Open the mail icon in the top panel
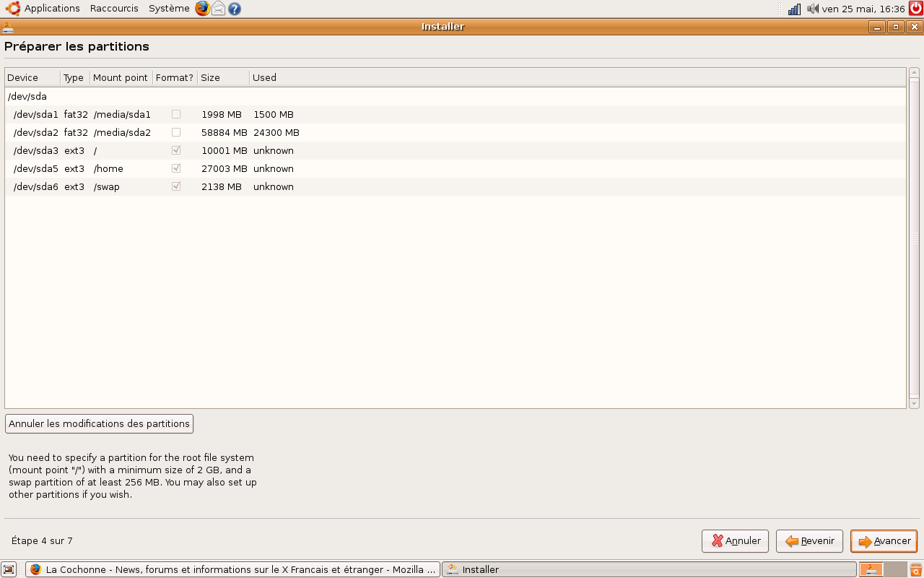The height and width of the screenshot is (578, 924). point(218,9)
